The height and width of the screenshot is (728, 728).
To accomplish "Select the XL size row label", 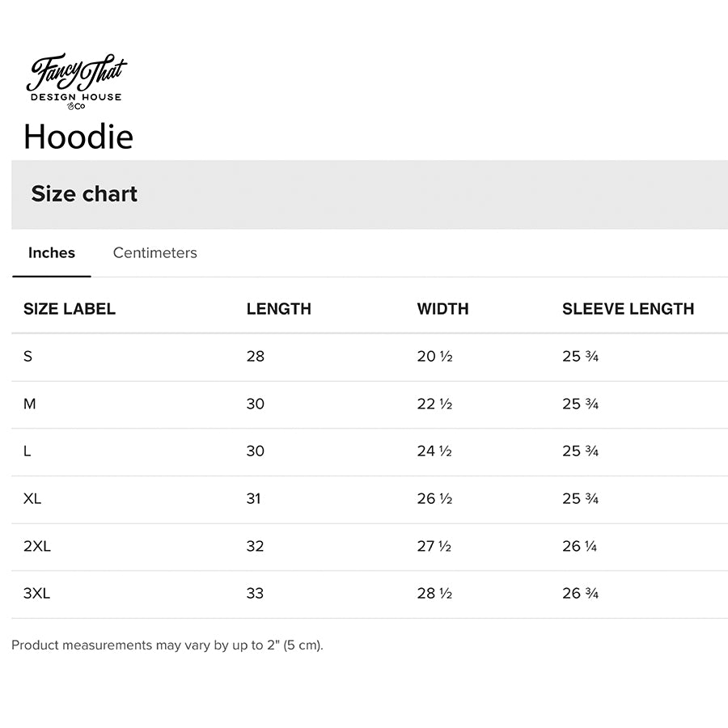I will click(x=32, y=499).
